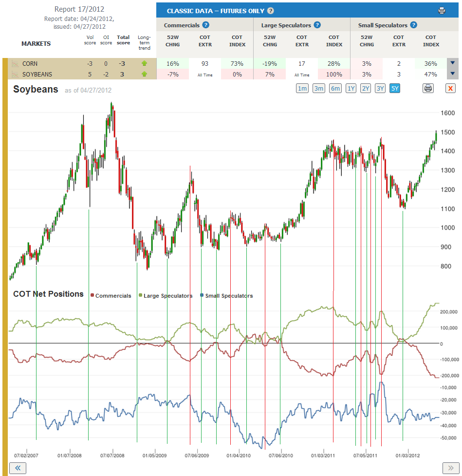The width and height of the screenshot is (462, 476).
Task: Set chart range to 2Y
Action: pos(366,88)
